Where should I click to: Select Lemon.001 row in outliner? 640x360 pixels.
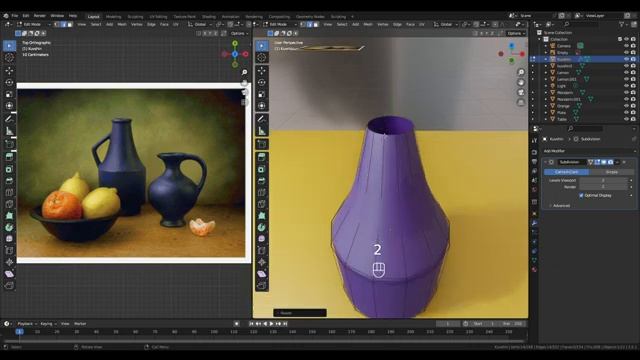584,79
